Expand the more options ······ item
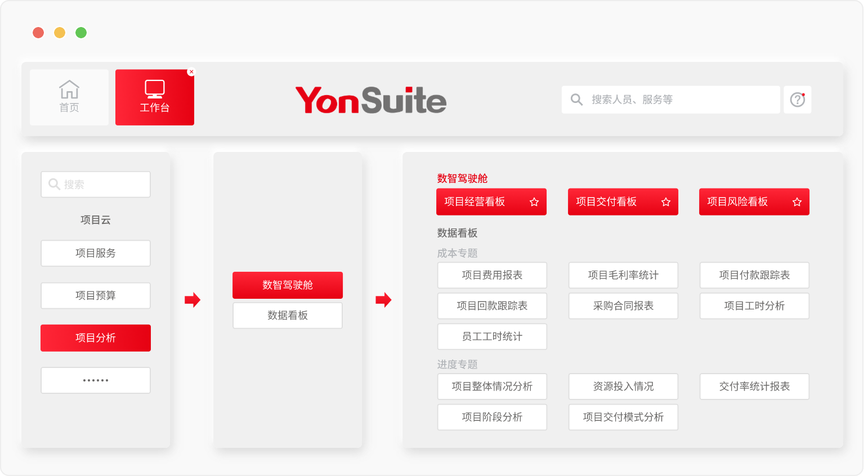This screenshot has width=868, height=476. [x=96, y=380]
